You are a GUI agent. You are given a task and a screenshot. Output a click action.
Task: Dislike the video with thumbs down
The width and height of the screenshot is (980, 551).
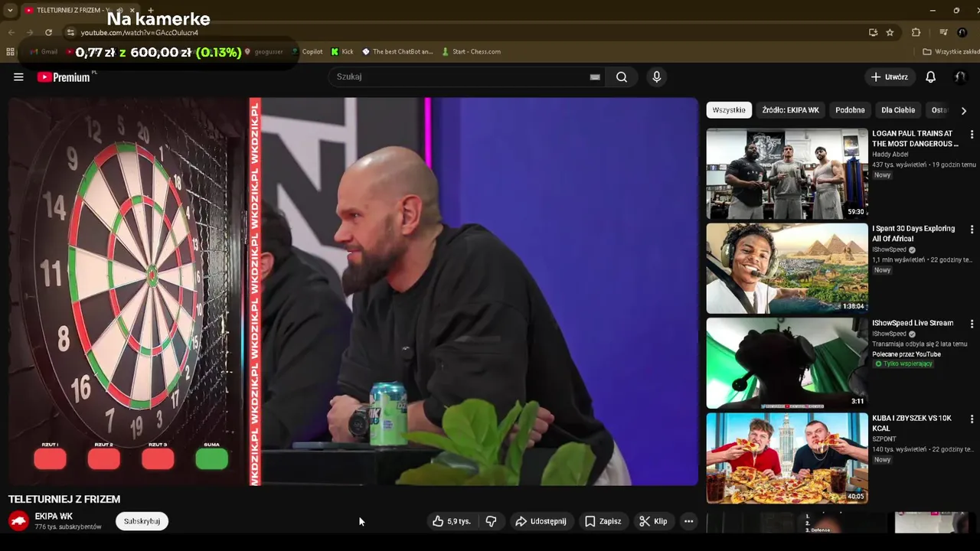point(492,521)
